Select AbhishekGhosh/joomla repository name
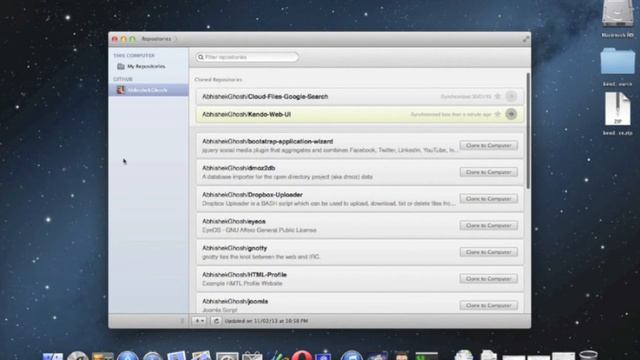 coord(235,301)
